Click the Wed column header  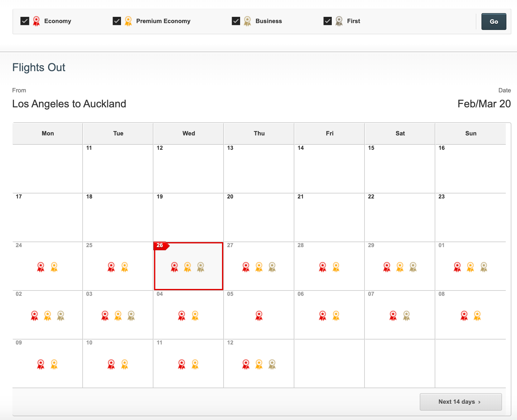point(189,134)
